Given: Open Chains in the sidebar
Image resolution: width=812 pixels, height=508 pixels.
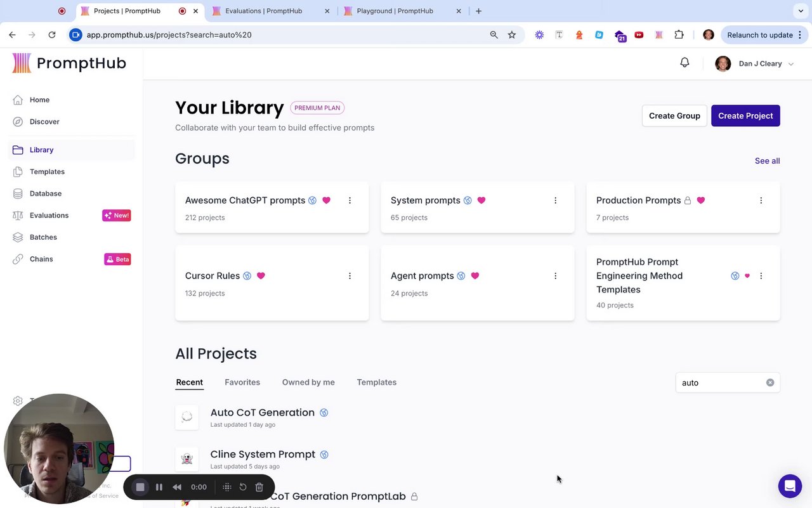Looking at the screenshot, I should coord(41,259).
